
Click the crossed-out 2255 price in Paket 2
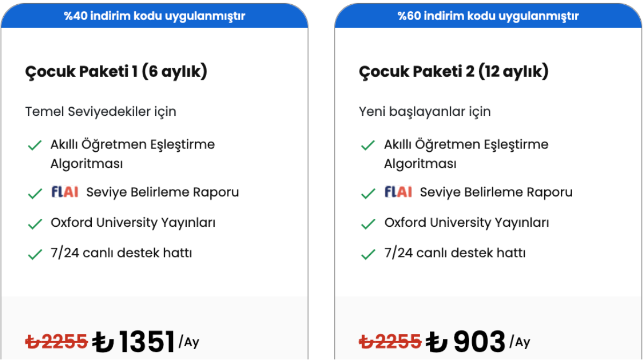390,341
